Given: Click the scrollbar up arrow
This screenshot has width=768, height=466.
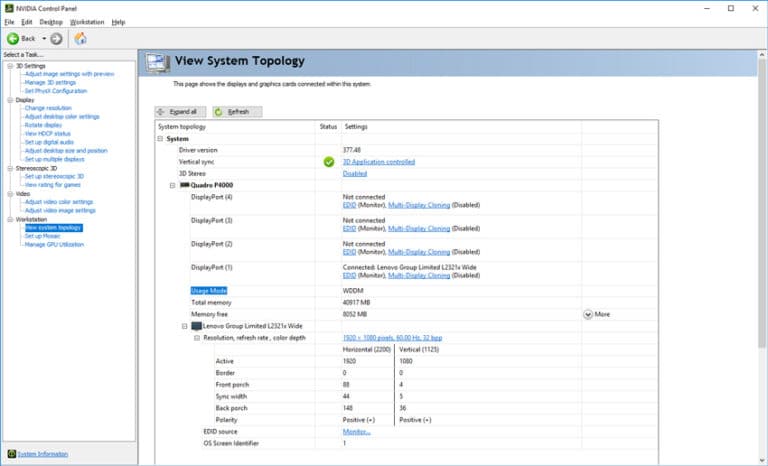Looking at the screenshot, I should [x=762, y=54].
